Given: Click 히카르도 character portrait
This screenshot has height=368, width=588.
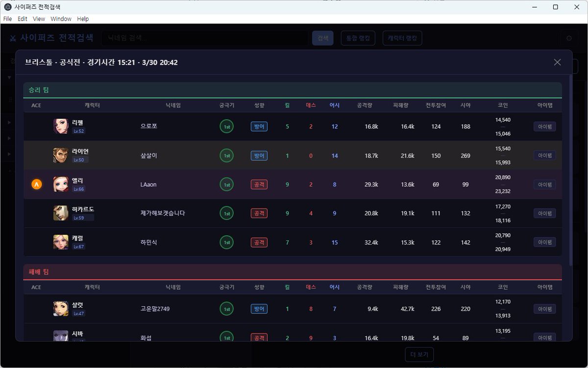Looking at the screenshot, I should click(x=61, y=213).
